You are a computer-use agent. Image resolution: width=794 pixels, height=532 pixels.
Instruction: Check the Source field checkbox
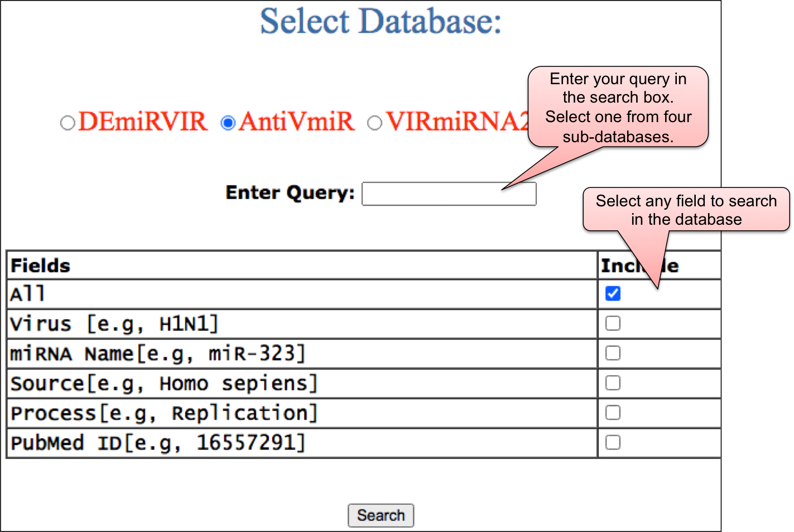tap(613, 383)
